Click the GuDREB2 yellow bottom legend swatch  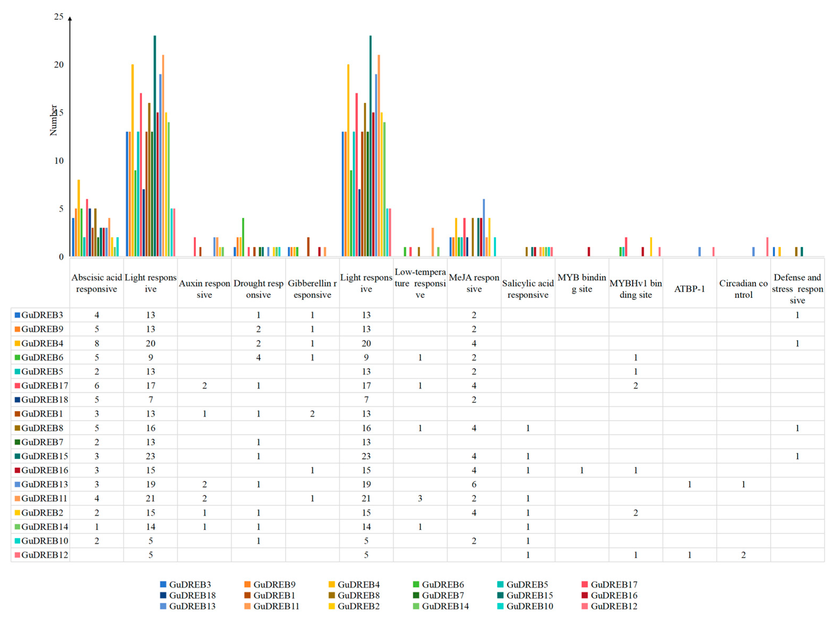[332, 606]
